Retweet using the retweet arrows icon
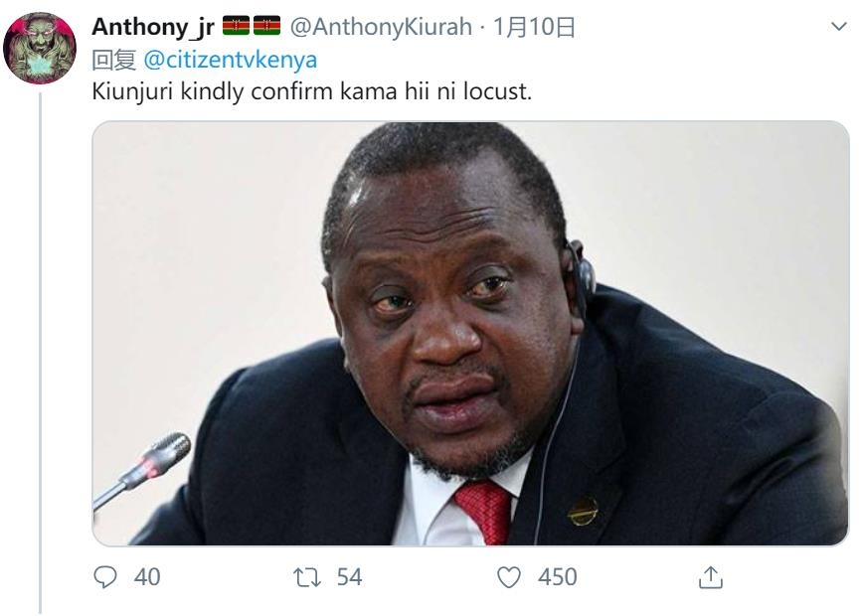The width and height of the screenshot is (862, 616). point(307,577)
